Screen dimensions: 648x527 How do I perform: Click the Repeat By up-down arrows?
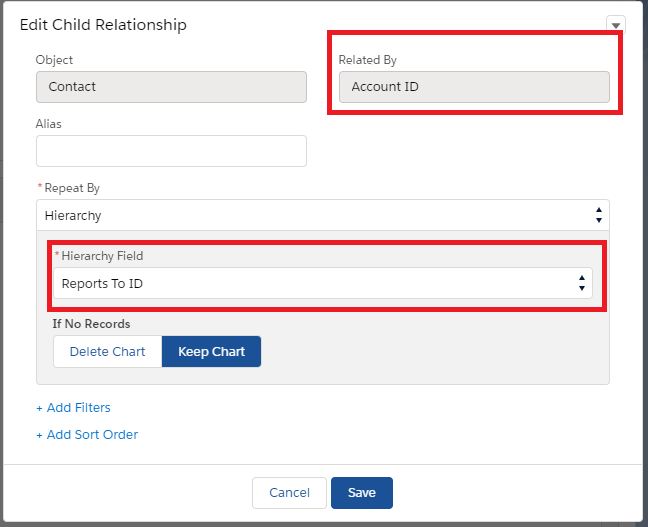[x=598, y=215]
